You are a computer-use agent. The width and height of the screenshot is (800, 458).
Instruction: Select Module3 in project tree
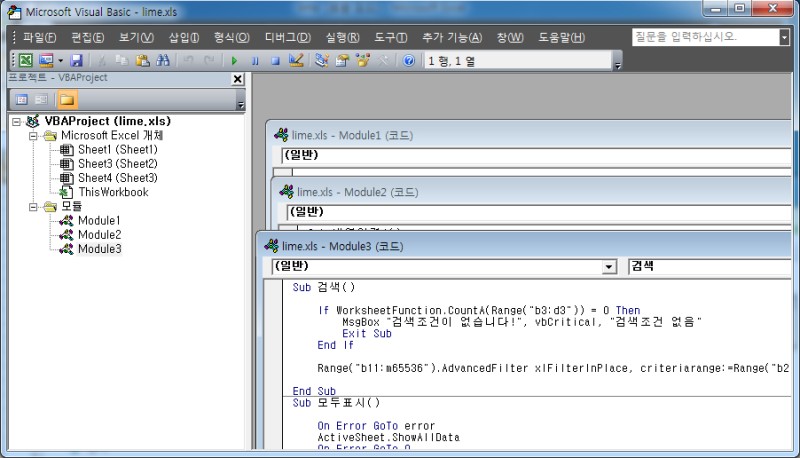pyautogui.click(x=99, y=249)
